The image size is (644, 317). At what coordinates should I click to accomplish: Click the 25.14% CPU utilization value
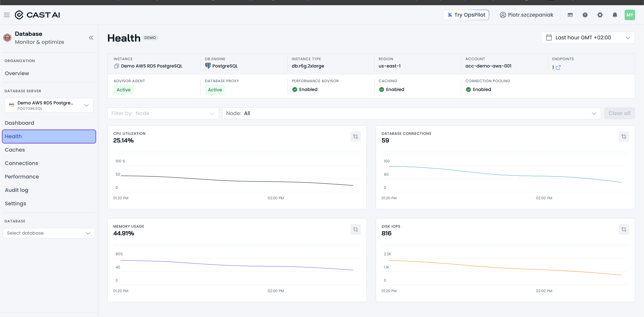tap(124, 141)
